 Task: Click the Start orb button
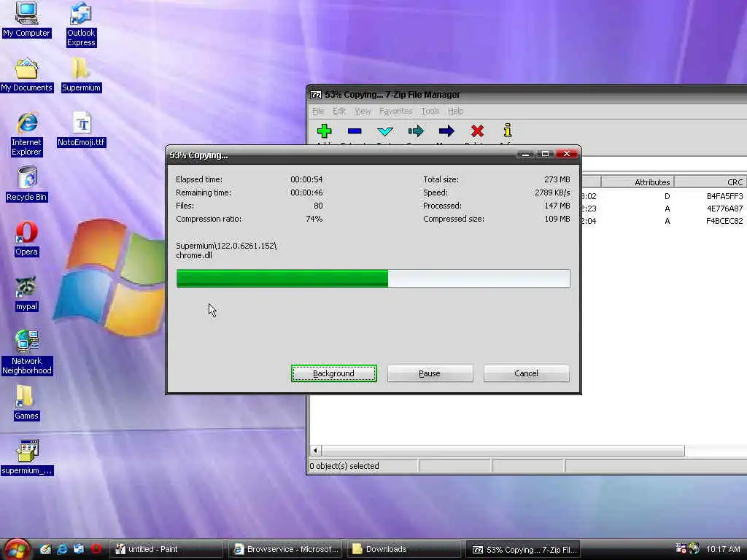[18, 549]
